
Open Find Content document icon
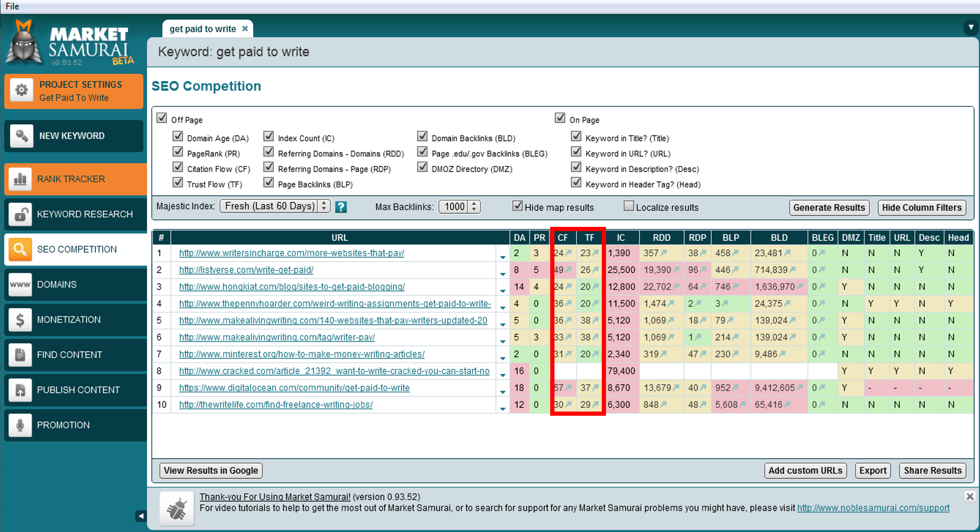[20, 355]
